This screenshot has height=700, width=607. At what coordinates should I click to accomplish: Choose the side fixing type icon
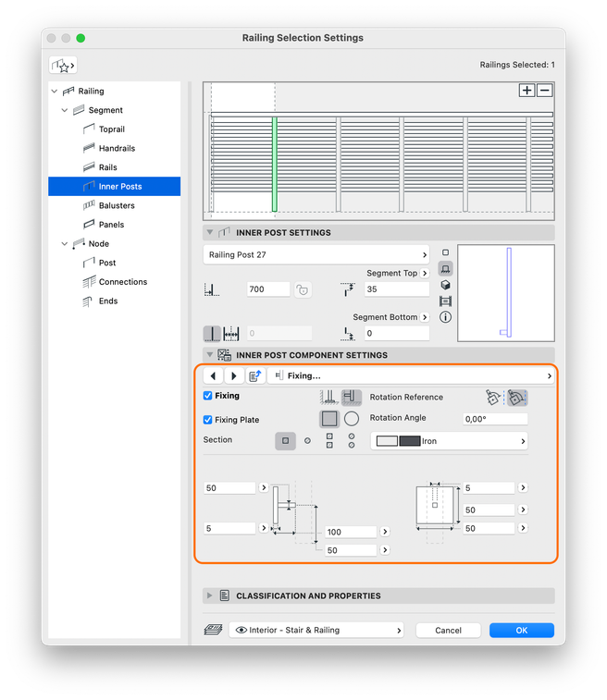(x=351, y=397)
